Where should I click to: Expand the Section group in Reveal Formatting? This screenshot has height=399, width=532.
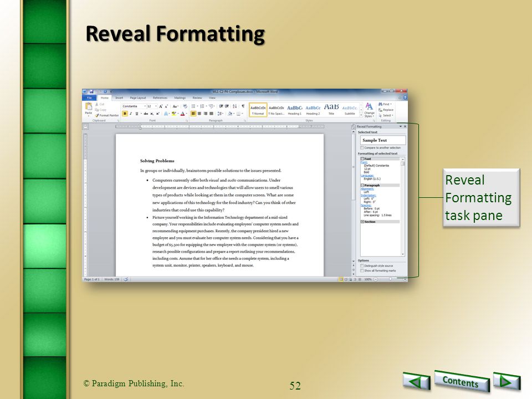[x=362, y=222]
